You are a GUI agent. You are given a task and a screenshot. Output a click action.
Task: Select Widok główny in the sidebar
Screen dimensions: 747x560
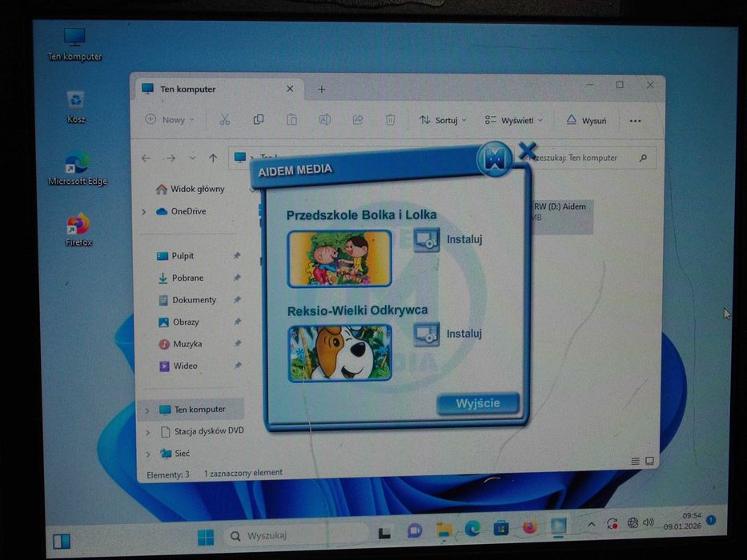click(191, 189)
